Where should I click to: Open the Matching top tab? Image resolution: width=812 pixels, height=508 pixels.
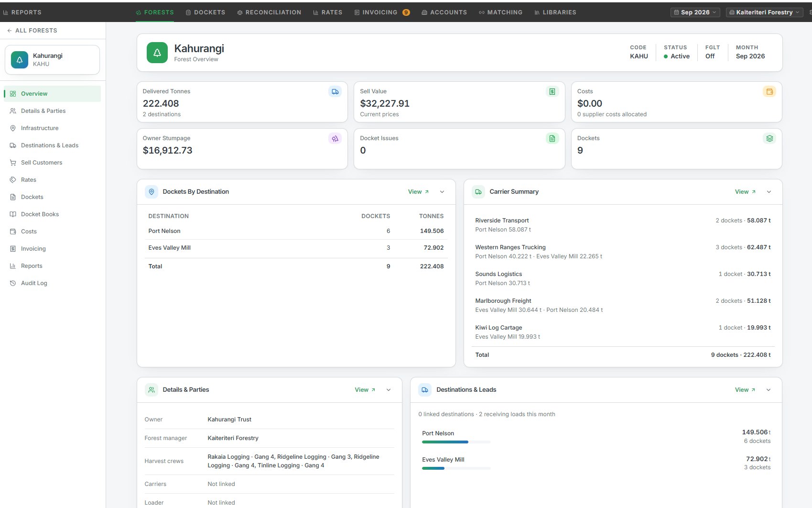[500, 12]
